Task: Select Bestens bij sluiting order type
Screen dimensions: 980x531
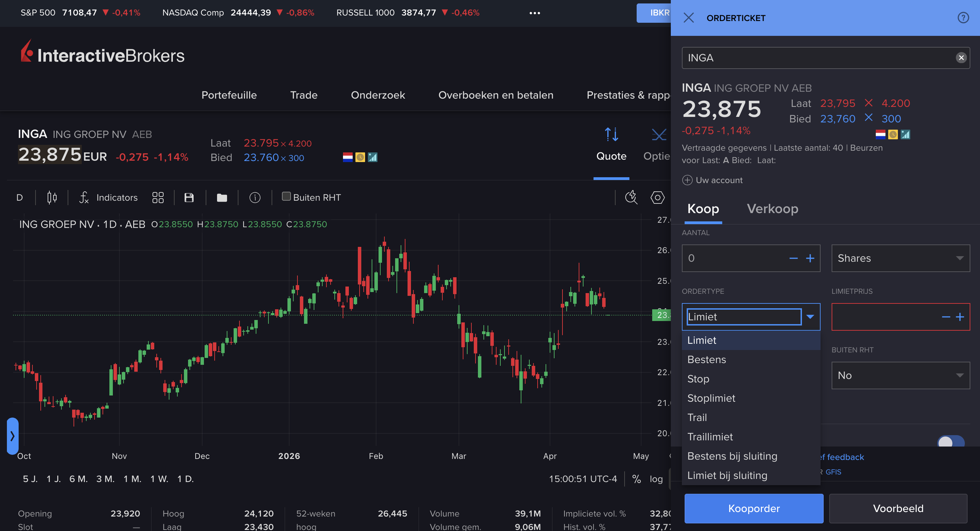Action: pos(751,456)
